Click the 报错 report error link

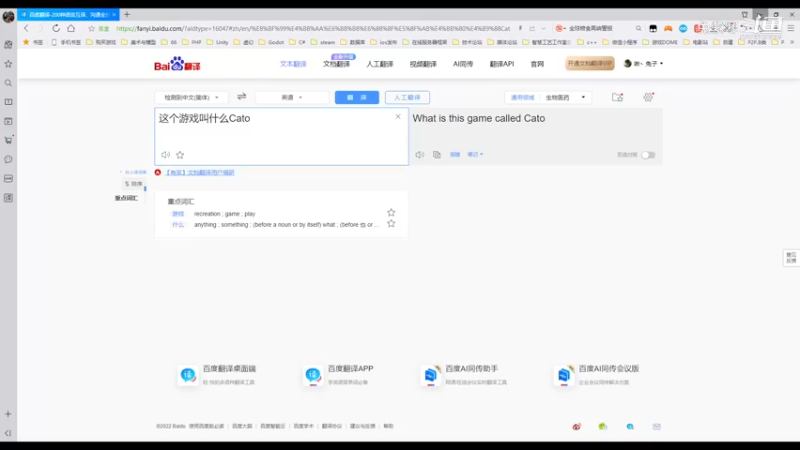click(x=455, y=154)
